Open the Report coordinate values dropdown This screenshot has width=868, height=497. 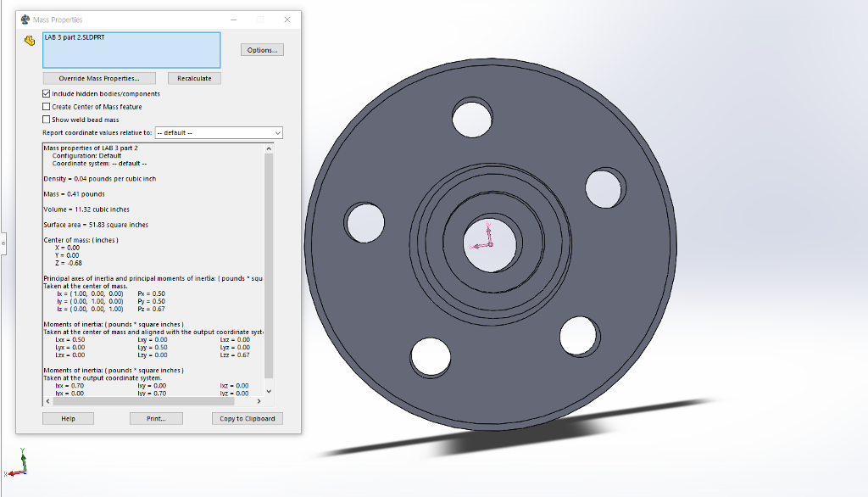point(276,132)
